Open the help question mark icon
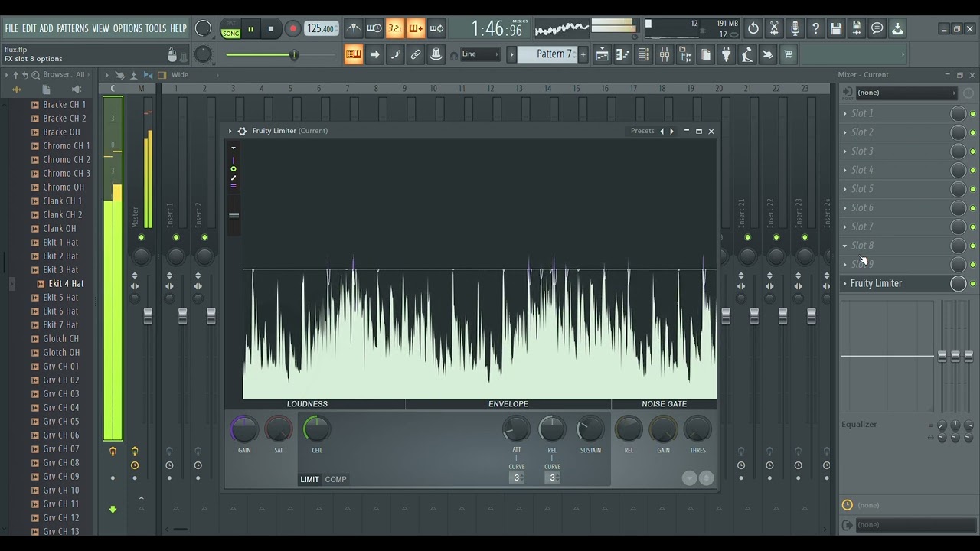 pyautogui.click(x=815, y=29)
